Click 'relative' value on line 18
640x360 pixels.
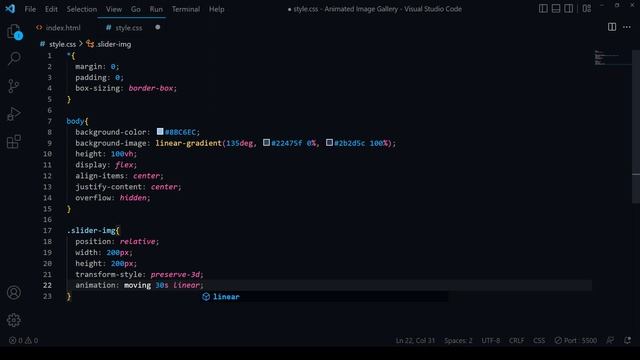click(x=138, y=242)
